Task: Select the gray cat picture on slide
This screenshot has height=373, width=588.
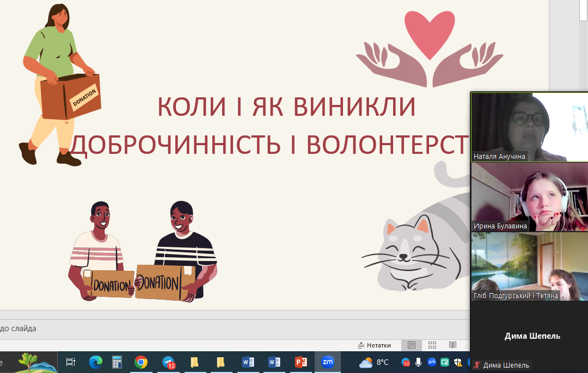Action: (415, 227)
